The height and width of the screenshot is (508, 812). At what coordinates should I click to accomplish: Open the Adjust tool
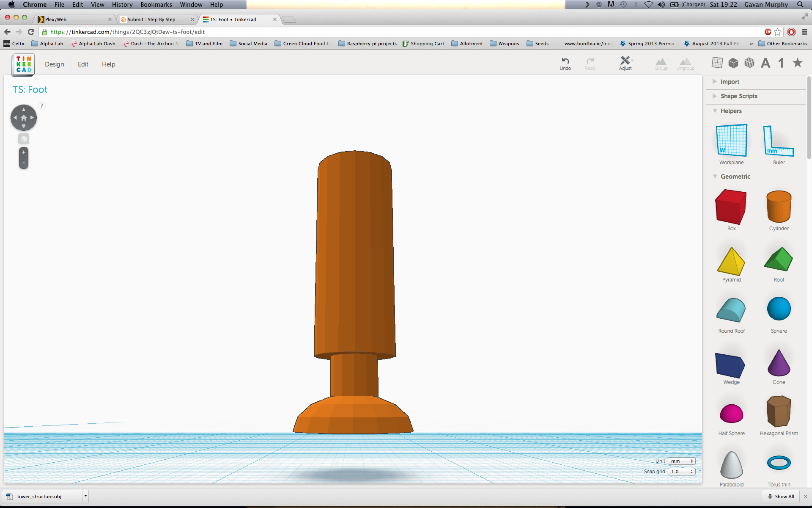[625, 63]
